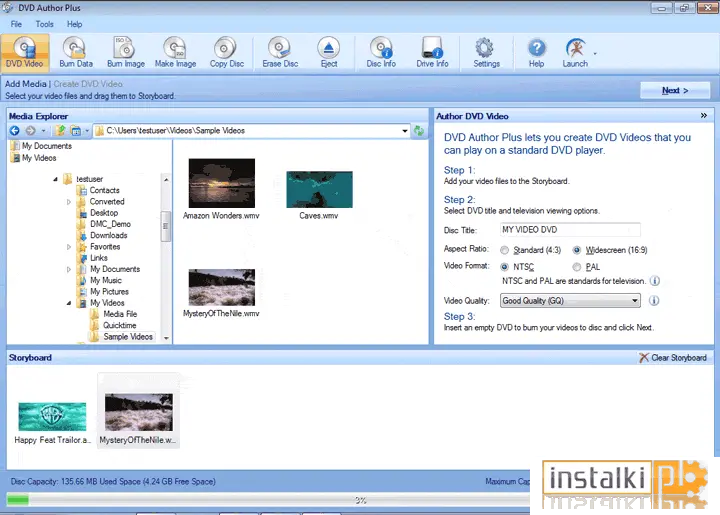Click Clear Storyboard
This screenshot has height=515, width=720.
coord(673,358)
